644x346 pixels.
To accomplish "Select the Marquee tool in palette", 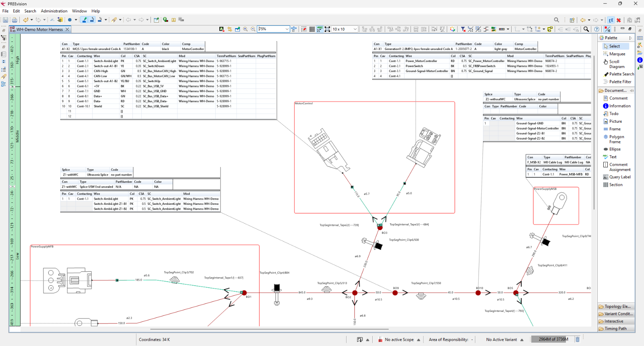I will coord(614,54).
